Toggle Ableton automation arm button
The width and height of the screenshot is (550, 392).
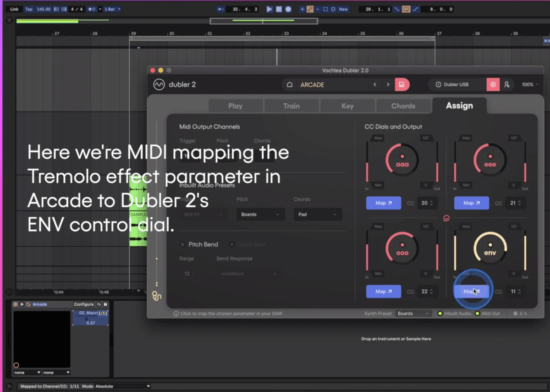coord(311,9)
